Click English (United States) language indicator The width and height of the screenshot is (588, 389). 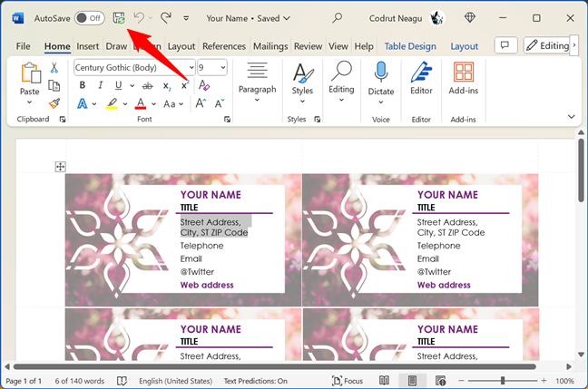pyautogui.click(x=175, y=381)
